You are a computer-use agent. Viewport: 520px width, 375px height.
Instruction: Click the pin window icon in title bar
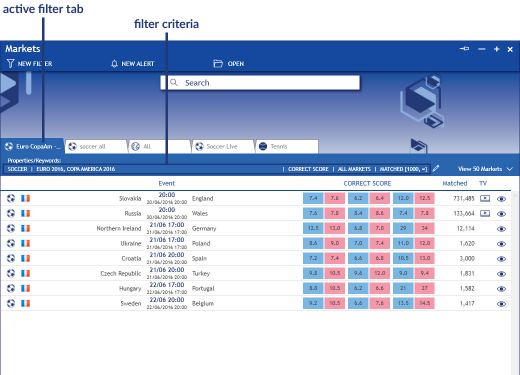click(464, 49)
